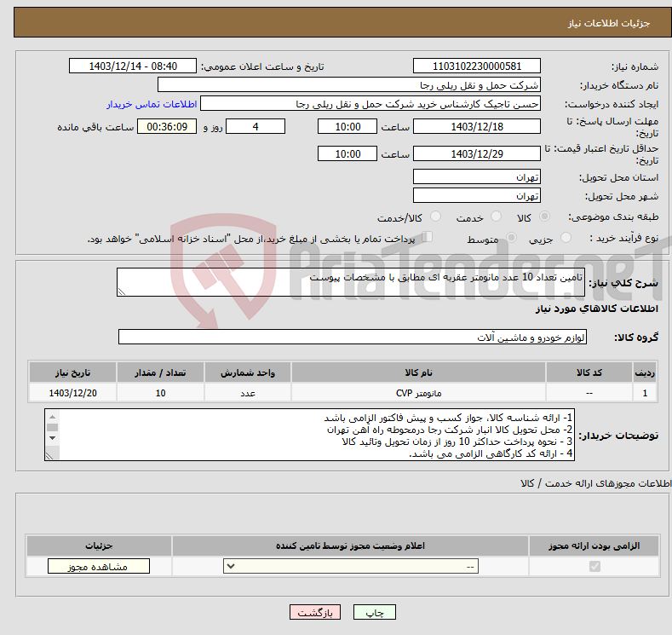Click the جزئیات اطلاعات نیاز page title
The image size is (672, 635).
tap(609, 23)
